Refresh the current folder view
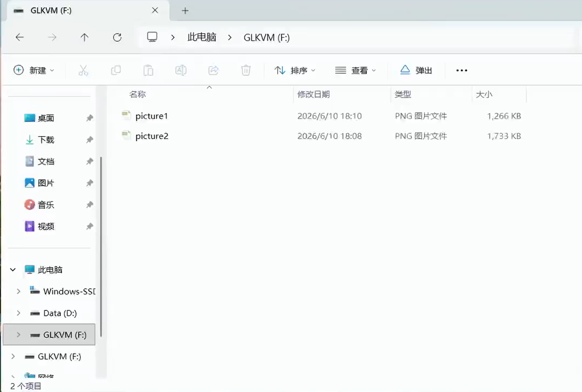582x392 pixels. tap(117, 38)
